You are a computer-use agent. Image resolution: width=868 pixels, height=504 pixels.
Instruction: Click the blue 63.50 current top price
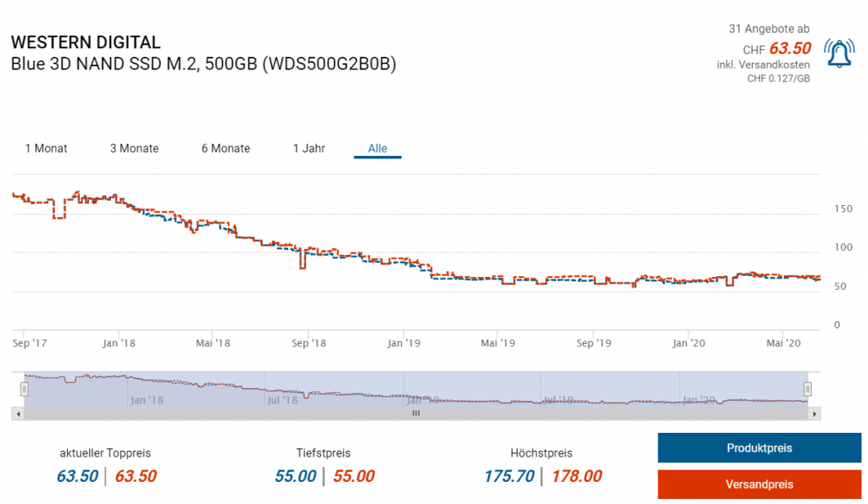point(77,476)
